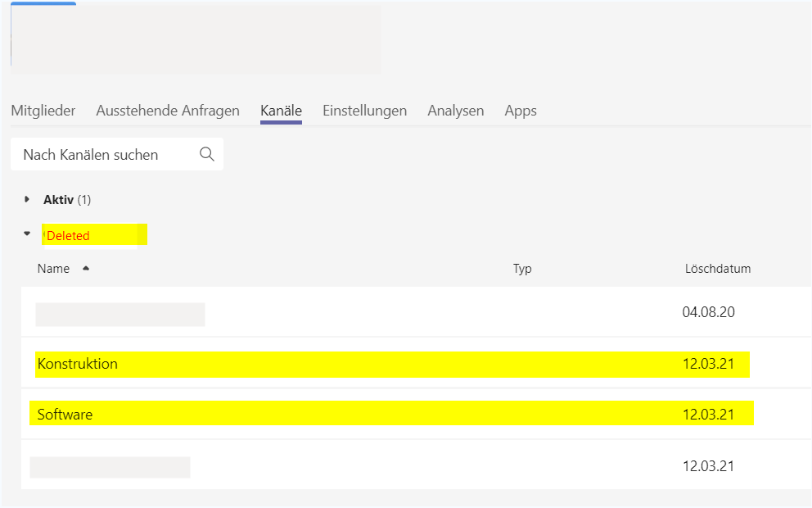Click the Typ column header
The width and height of the screenshot is (812, 508).
coord(522,269)
